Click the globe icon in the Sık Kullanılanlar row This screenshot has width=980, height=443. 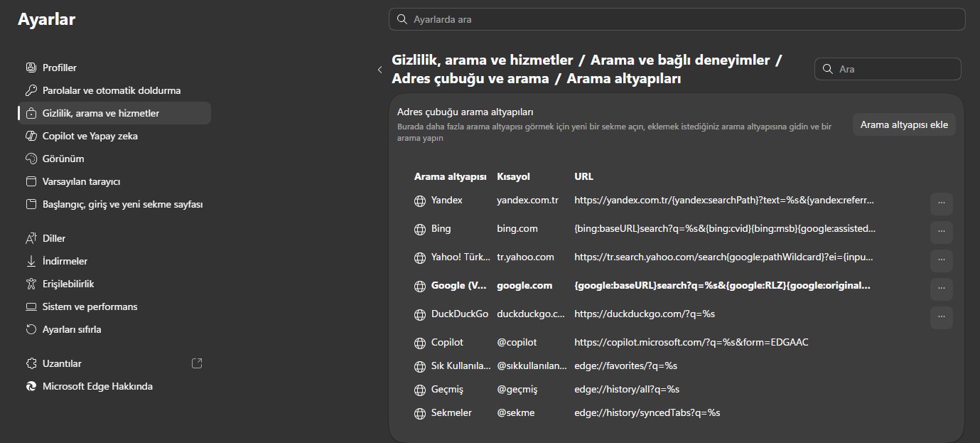click(x=419, y=367)
